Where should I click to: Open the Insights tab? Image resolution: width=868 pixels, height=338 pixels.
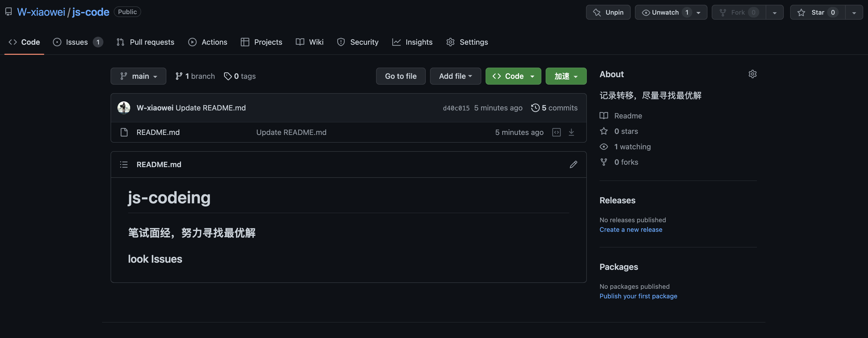click(412, 42)
